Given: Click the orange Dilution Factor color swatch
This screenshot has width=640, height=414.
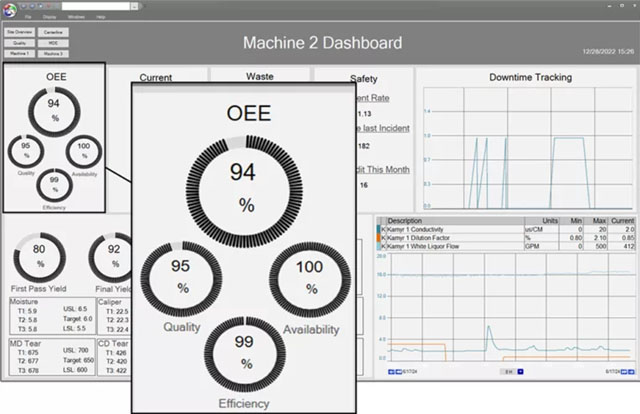Looking at the screenshot, I should pyautogui.click(x=379, y=238).
